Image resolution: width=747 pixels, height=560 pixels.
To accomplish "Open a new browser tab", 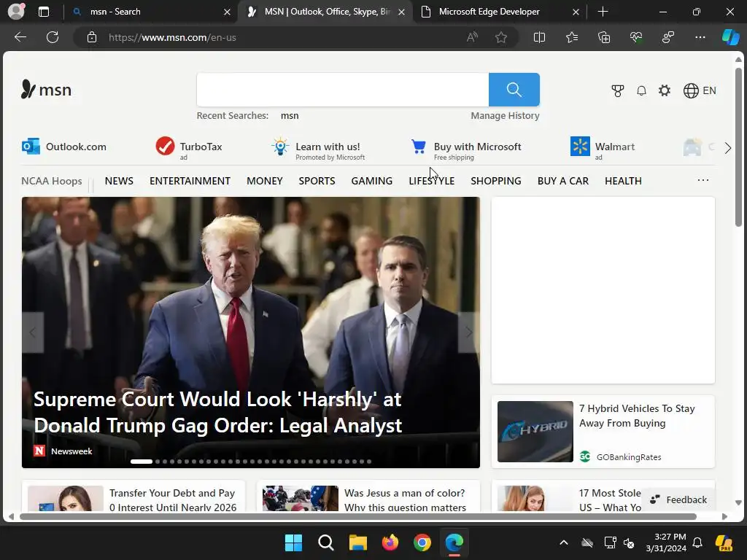I will point(603,12).
